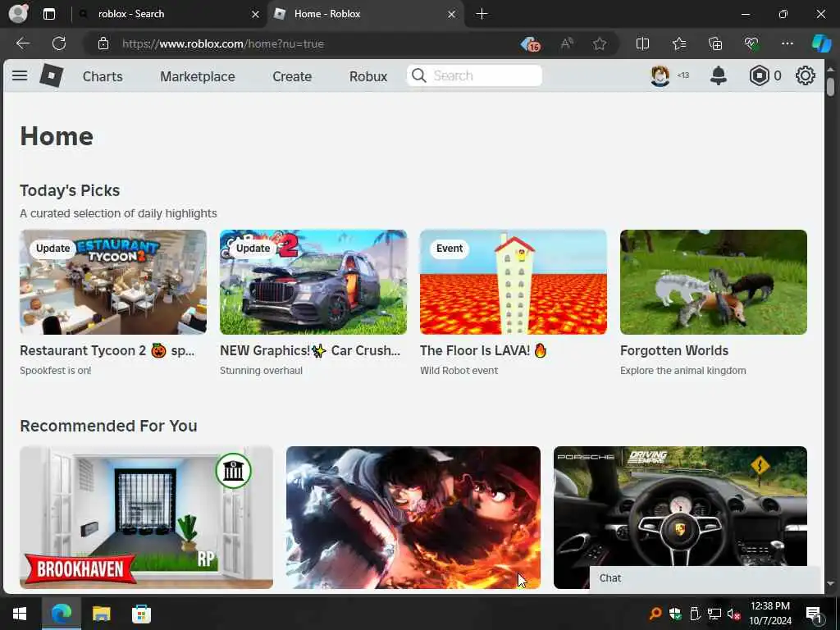The width and height of the screenshot is (840, 630).
Task: Go back in browser history
Action: (x=22, y=43)
